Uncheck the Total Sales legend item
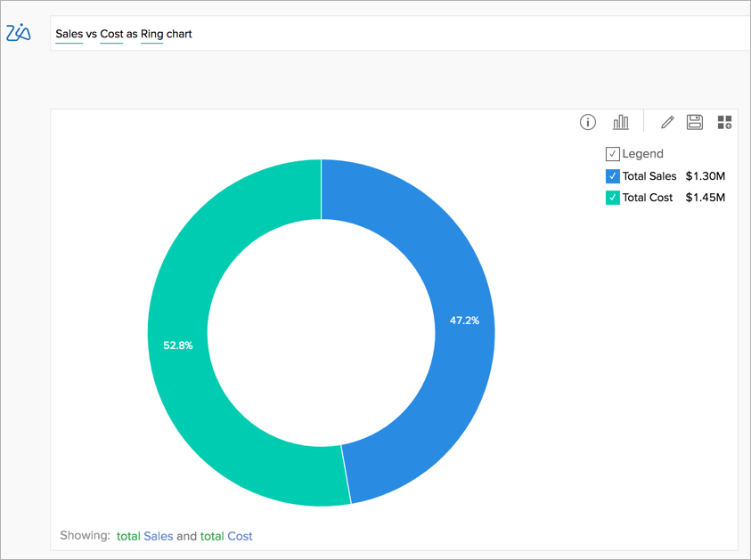Viewport: 751px width, 560px height. click(x=612, y=175)
